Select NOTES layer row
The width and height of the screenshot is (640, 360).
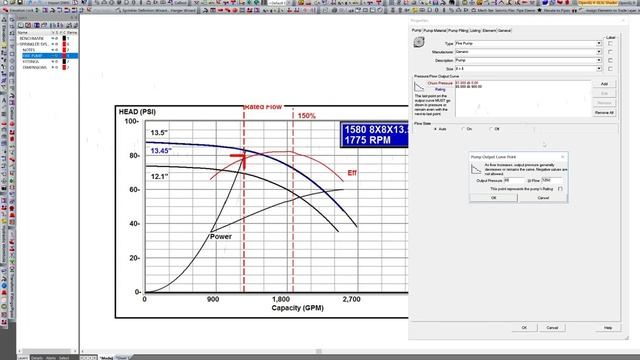[29, 50]
